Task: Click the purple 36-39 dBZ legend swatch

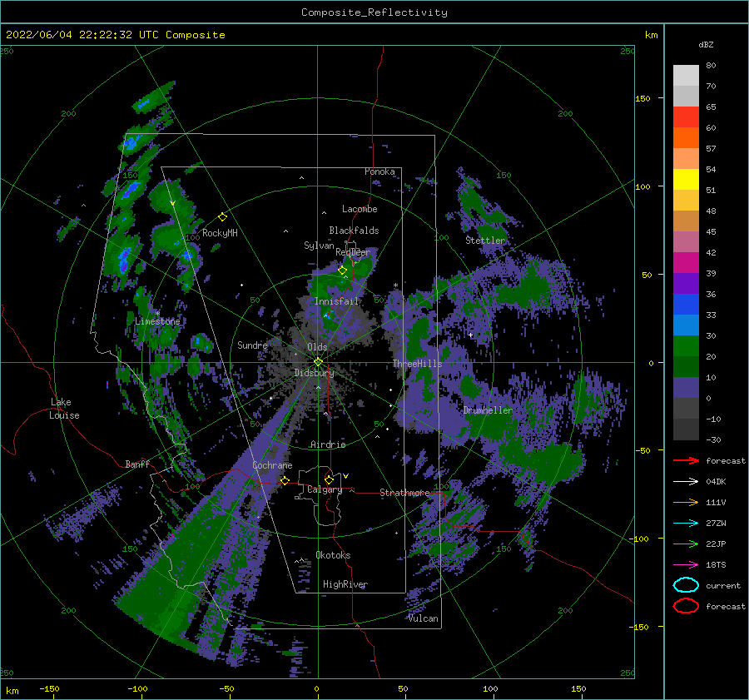Action: click(686, 284)
